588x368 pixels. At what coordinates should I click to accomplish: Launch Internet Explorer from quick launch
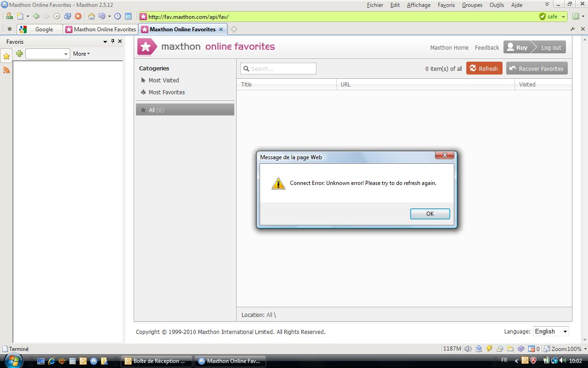click(x=51, y=361)
